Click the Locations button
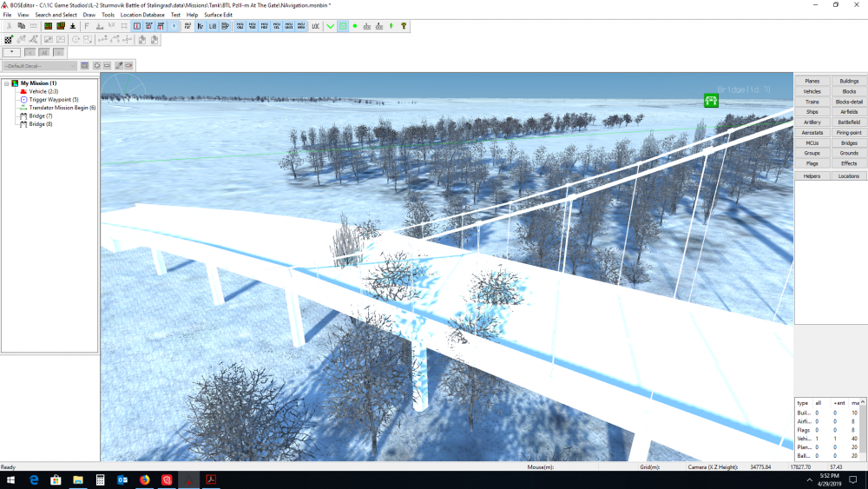This screenshot has width=868, height=489. click(849, 176)
